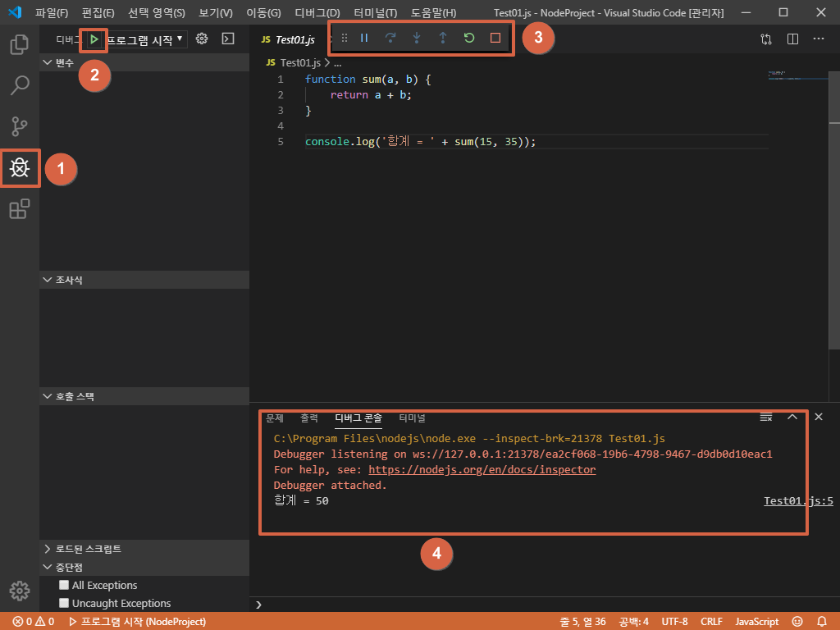
Task: Click breadcrumb ellipsis after Test01.js
Action: [337, 63]
